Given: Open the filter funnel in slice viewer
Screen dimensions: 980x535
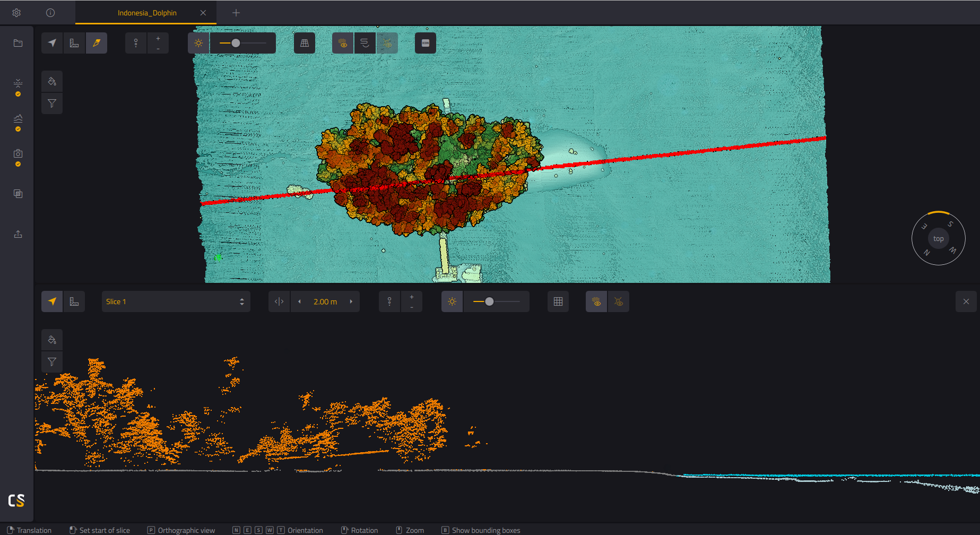Looking at the screenshot, I should [52, 361].
